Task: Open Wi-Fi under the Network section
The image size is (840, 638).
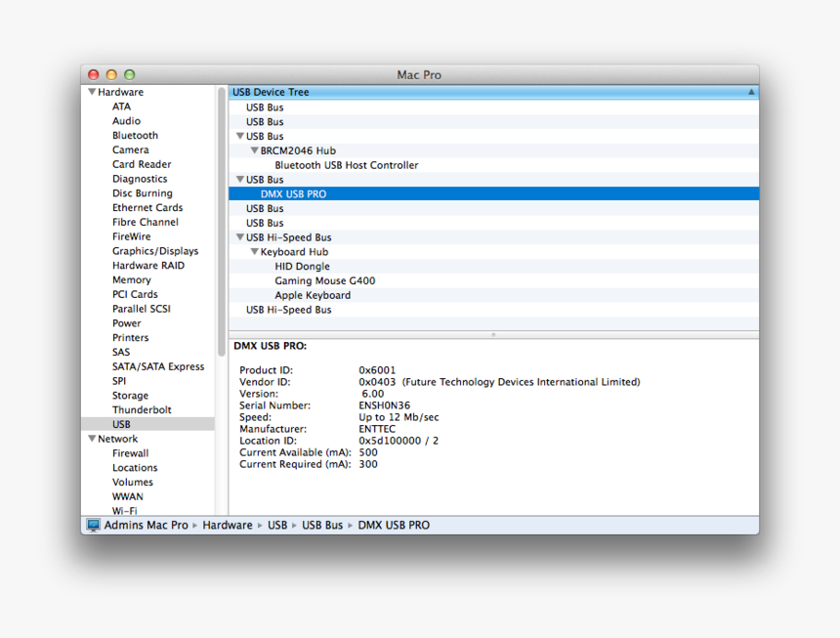Action: [x=127, y=510]
